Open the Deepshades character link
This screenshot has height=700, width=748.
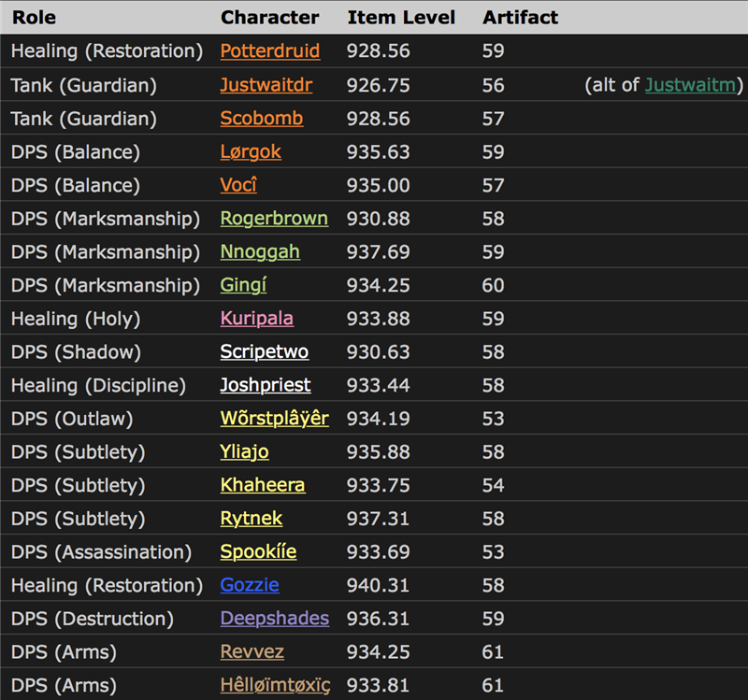coord(274,619)
